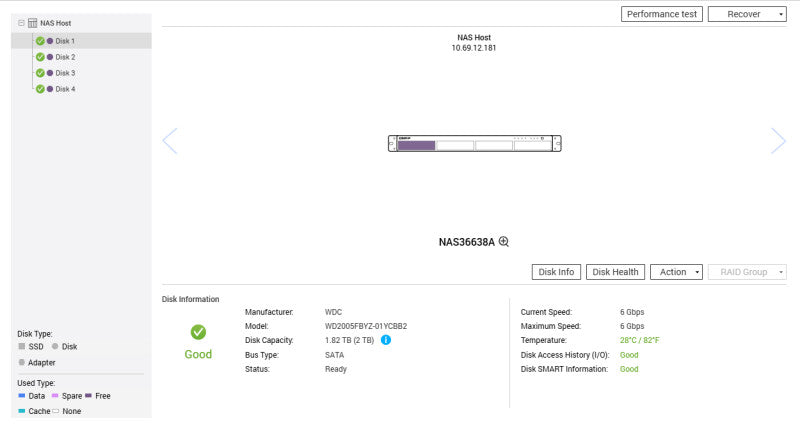Select Disk 4 in the tree

coord(65,89)
